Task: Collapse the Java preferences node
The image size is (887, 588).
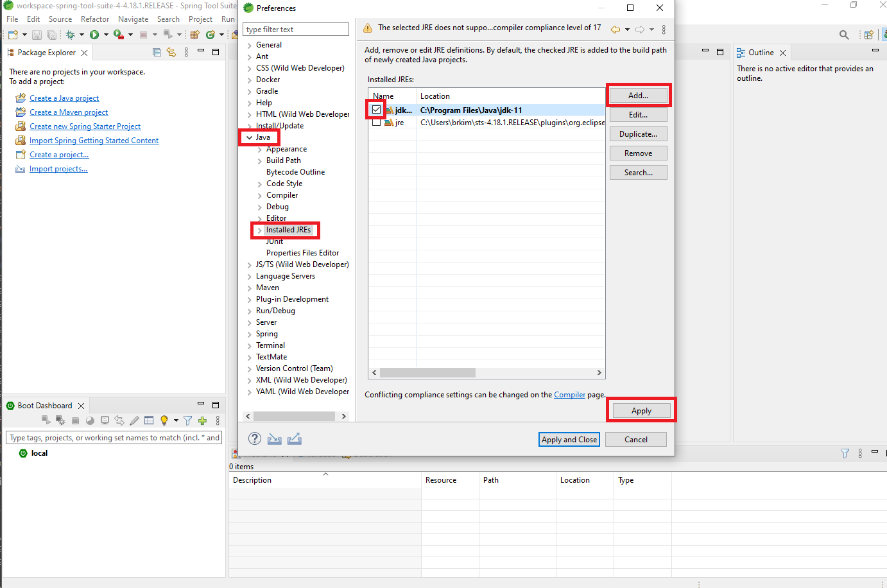Action: [x=250, y=137]
